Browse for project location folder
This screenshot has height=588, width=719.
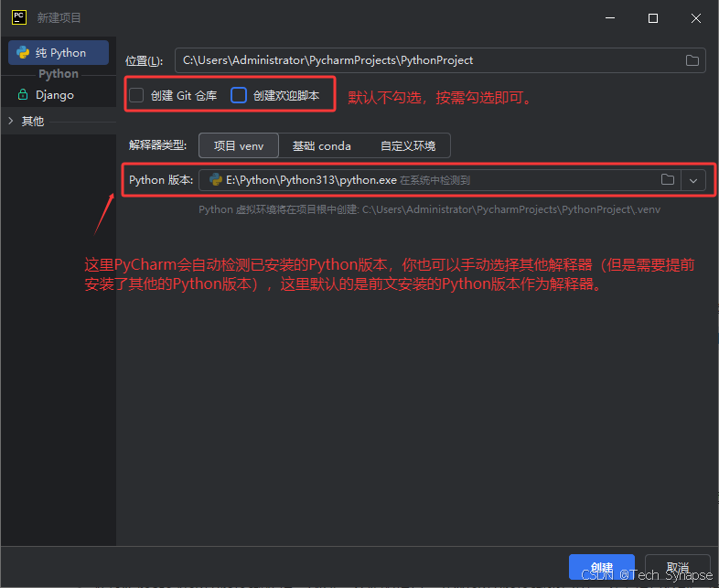[x=692, y=60]
